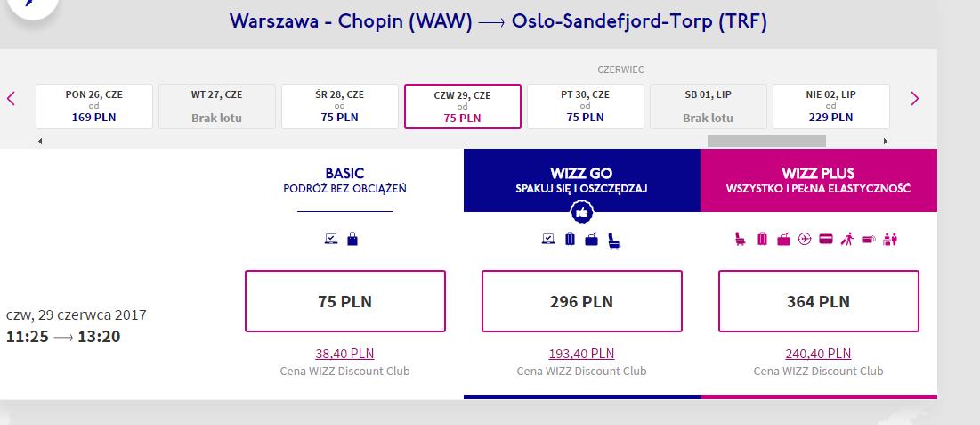980x425 pixels.
Task: Click the card icon under WIZZ PLUS
Action: [826, 239]
